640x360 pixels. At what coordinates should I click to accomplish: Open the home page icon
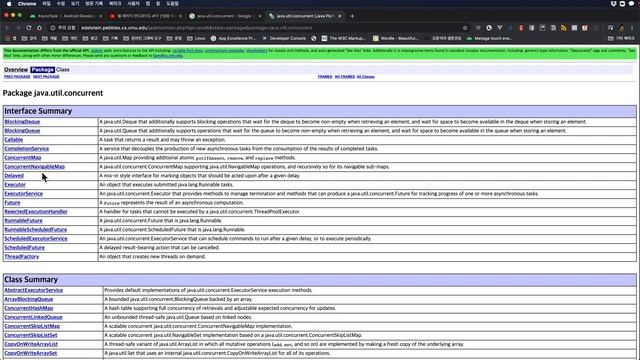tap(39, 28)
